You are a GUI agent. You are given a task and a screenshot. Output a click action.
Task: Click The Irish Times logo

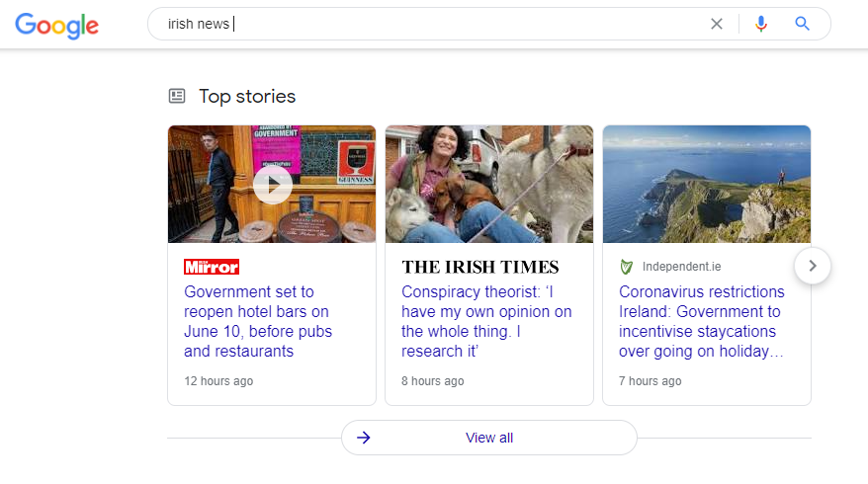pyautogui.click(x=480, y=267)
